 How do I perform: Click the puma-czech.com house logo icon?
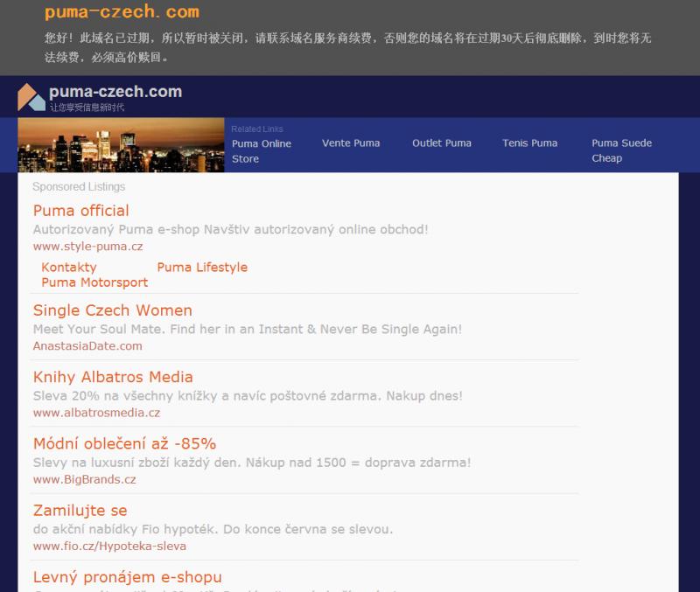31,97
